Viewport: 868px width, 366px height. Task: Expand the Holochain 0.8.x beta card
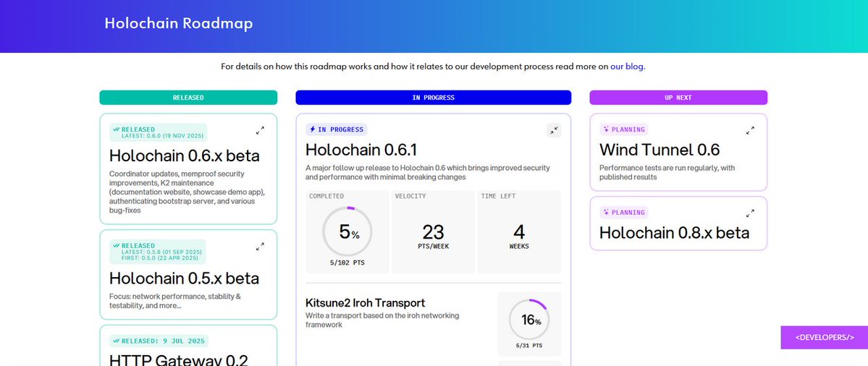click(750, 213)
